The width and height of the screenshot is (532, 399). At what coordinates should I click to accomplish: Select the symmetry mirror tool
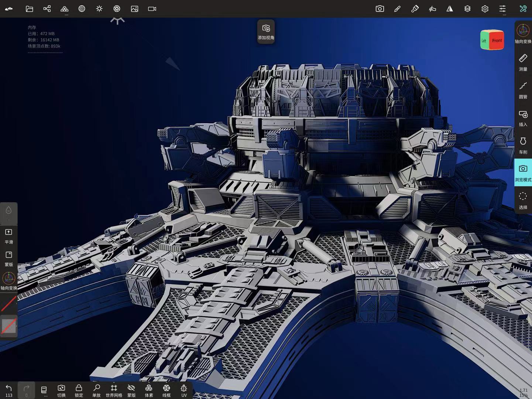(x=450, y=8)
